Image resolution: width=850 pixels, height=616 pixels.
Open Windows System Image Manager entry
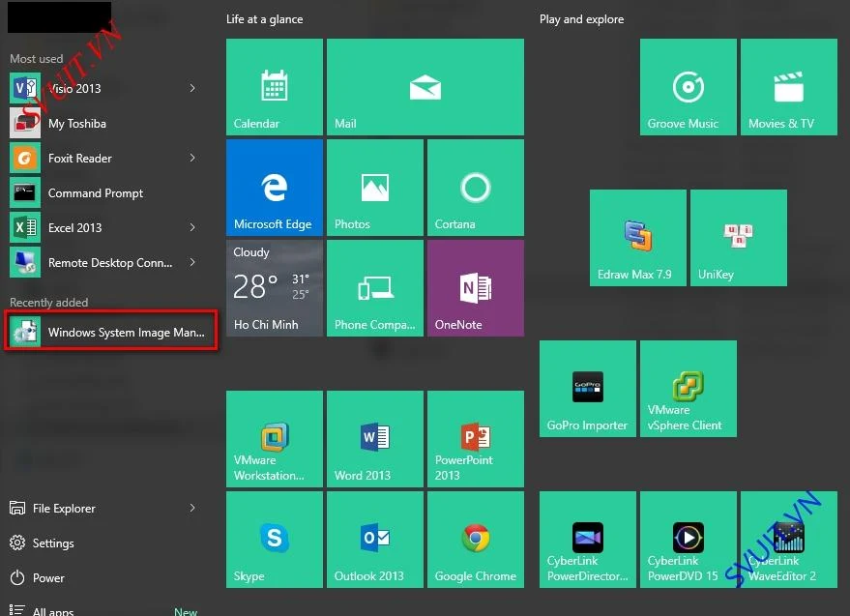tap(110, 332)
